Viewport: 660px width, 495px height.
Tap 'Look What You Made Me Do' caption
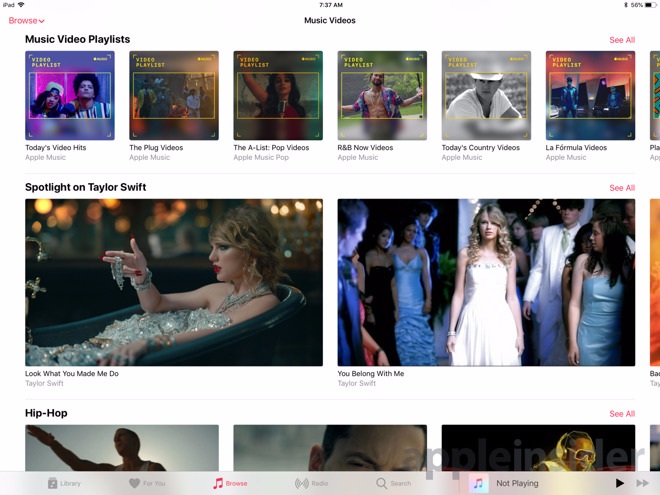72,374
